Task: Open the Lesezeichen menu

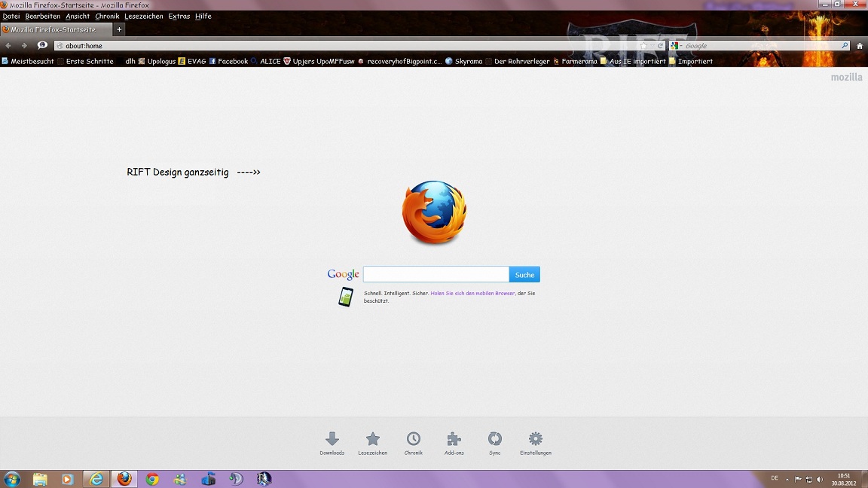Action: (x=143, y=16)
